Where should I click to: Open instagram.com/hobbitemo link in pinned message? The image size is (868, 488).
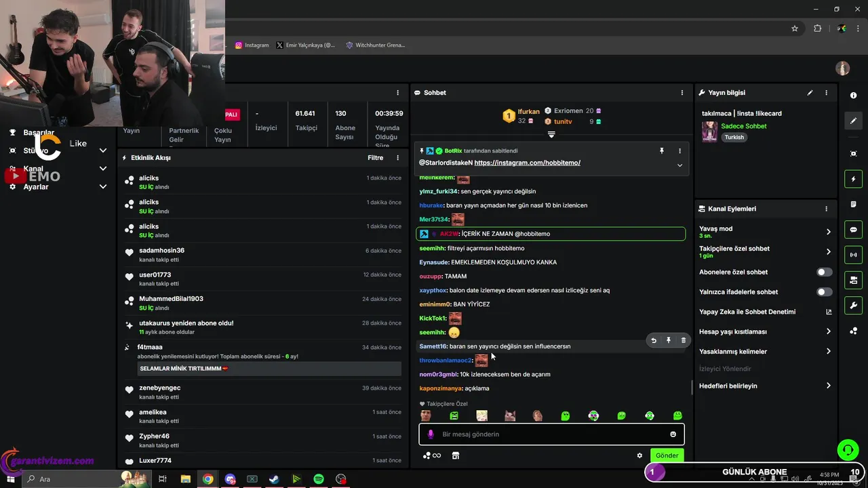coord(528,163)
